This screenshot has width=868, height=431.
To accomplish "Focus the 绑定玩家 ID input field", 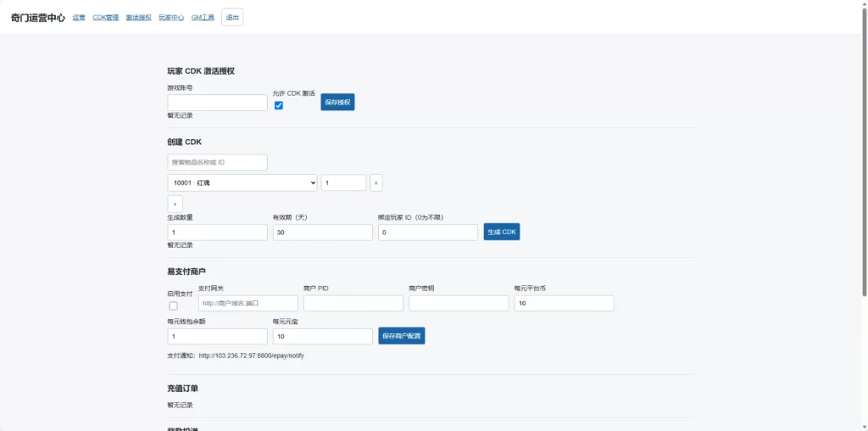I will tap(428, 232).
